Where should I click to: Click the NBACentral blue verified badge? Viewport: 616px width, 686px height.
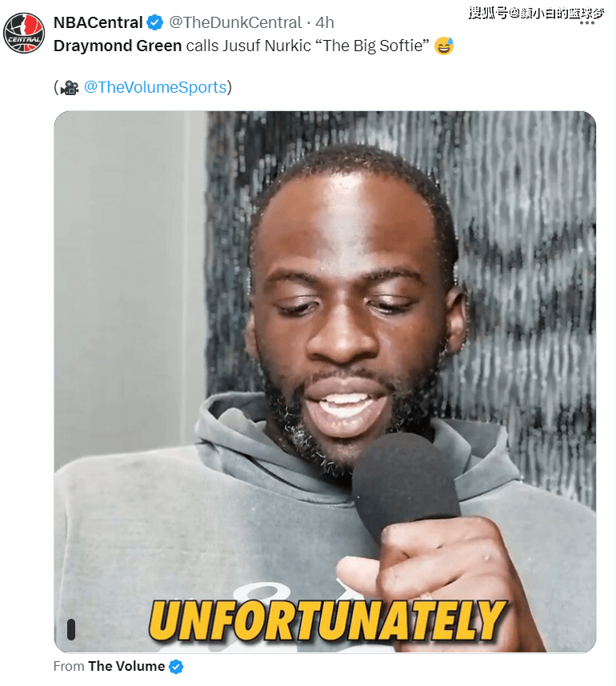[x=155, y=22]
